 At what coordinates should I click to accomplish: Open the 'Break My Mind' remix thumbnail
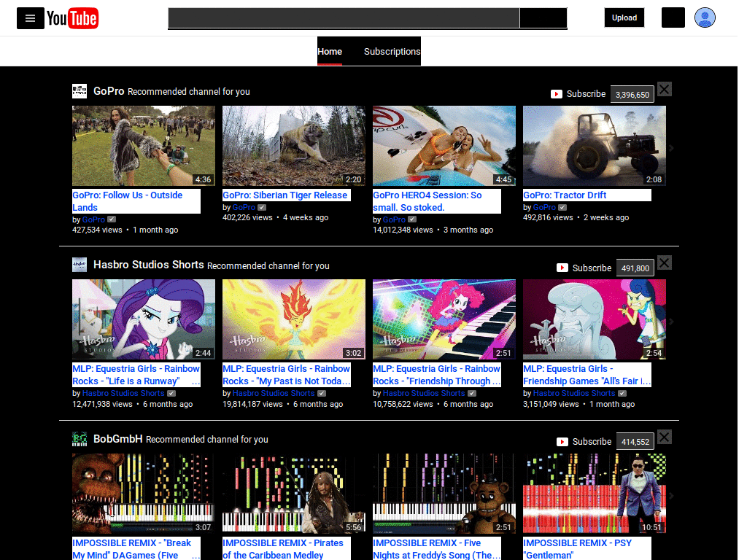coord(144,494)
